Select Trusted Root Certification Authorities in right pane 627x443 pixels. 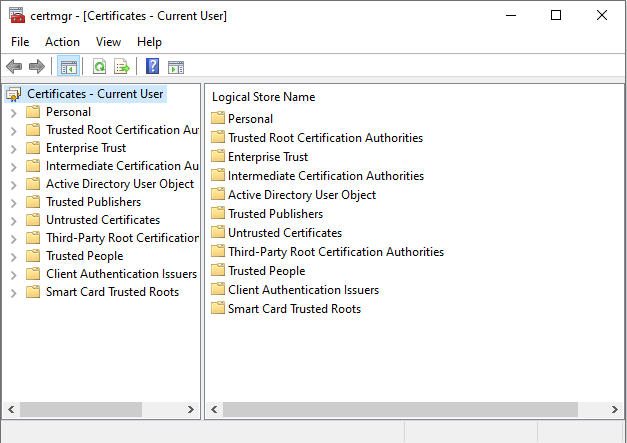325,138
